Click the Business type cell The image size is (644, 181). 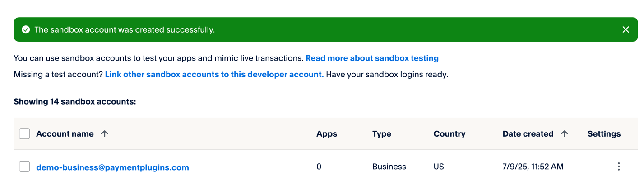pyautogui.click(x=389, y=167)
